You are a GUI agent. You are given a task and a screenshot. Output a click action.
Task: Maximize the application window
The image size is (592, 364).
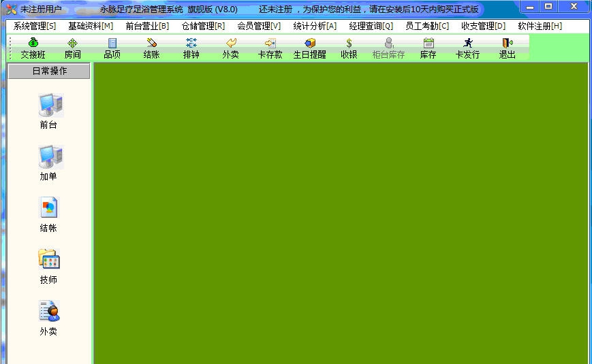pos(548,7)
